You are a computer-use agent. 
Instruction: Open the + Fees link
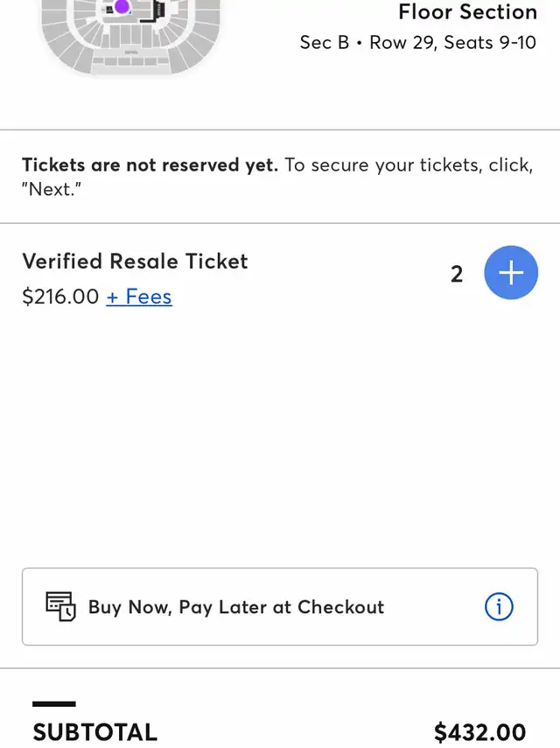[x=139, y=297]
